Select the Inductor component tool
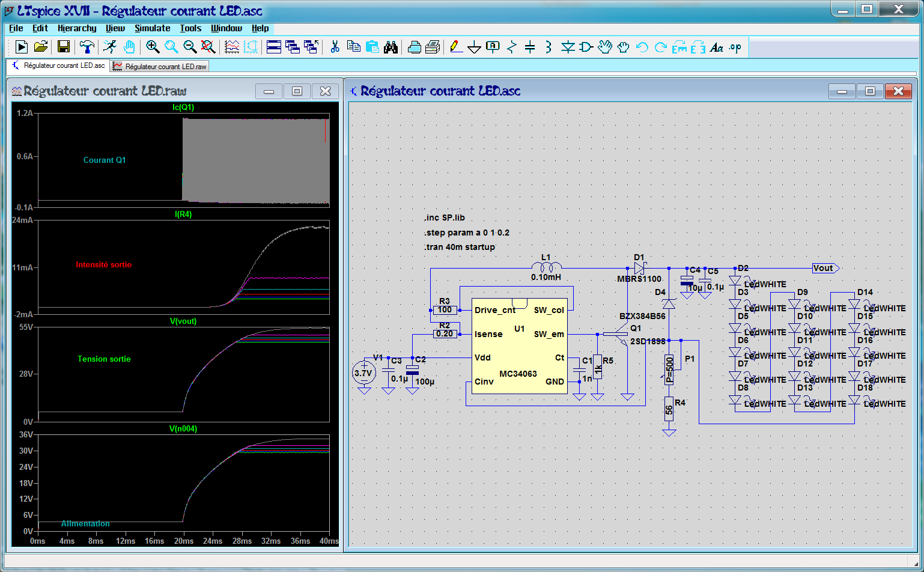The height and width of the screenshot is (572, 924). (x=548, y=47)
